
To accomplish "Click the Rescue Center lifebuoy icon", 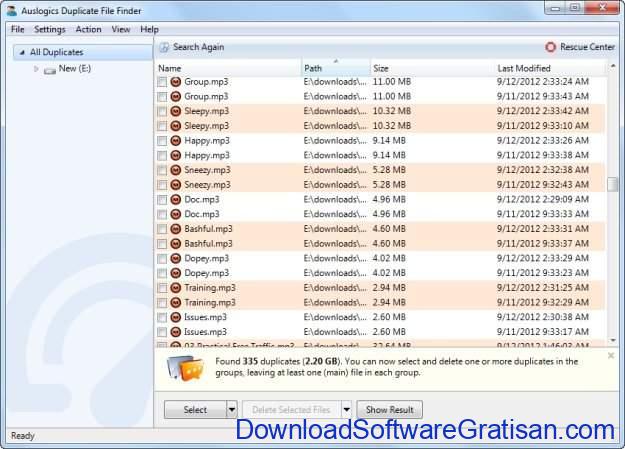I will [550, 47].
